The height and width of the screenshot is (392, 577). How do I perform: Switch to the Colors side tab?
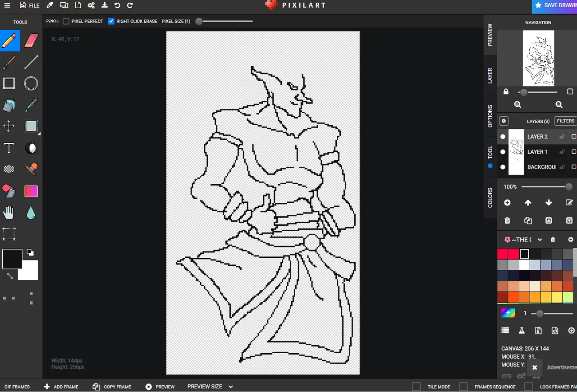tap(490, 197)
